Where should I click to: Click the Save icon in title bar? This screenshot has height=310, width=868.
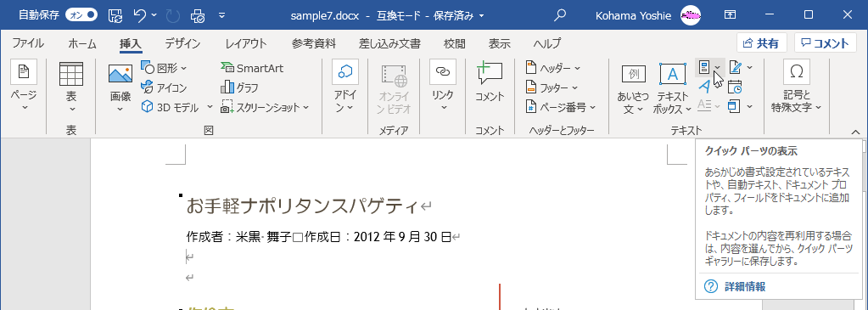(x=115, y=15)
